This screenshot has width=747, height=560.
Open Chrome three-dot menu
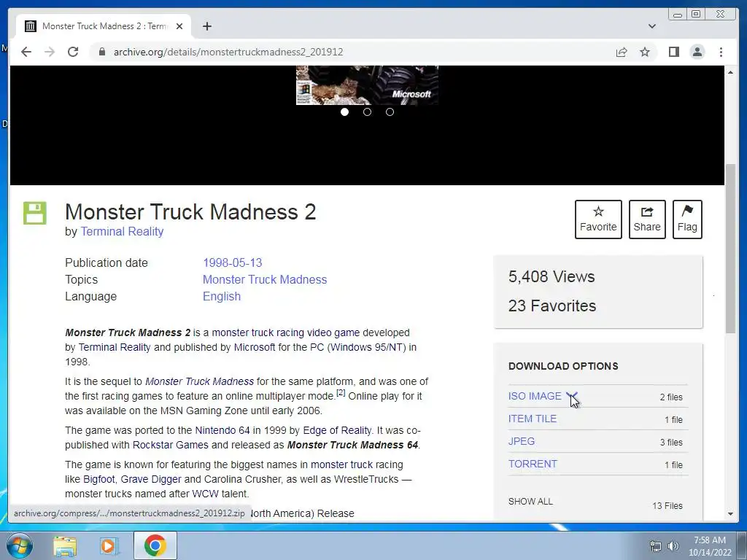pos(721,52)
